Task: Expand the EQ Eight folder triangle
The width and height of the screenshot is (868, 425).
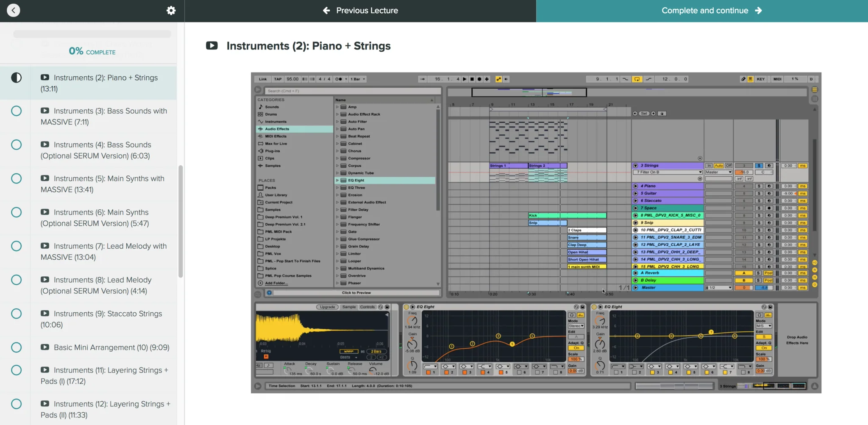Action: 337,181
